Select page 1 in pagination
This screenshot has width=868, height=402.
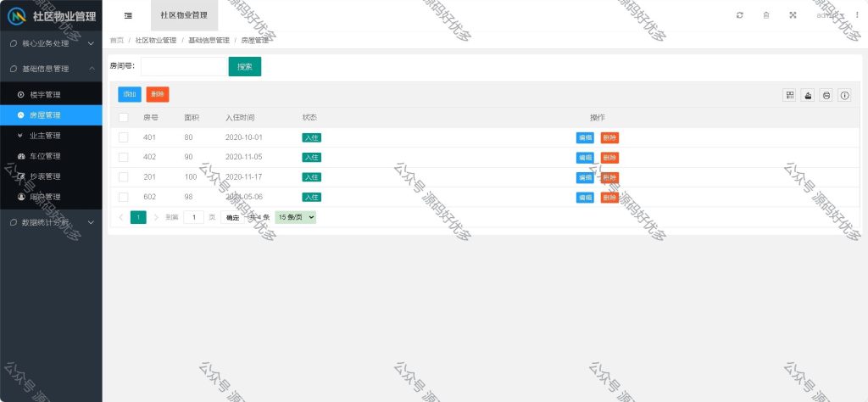pos(138,218)
